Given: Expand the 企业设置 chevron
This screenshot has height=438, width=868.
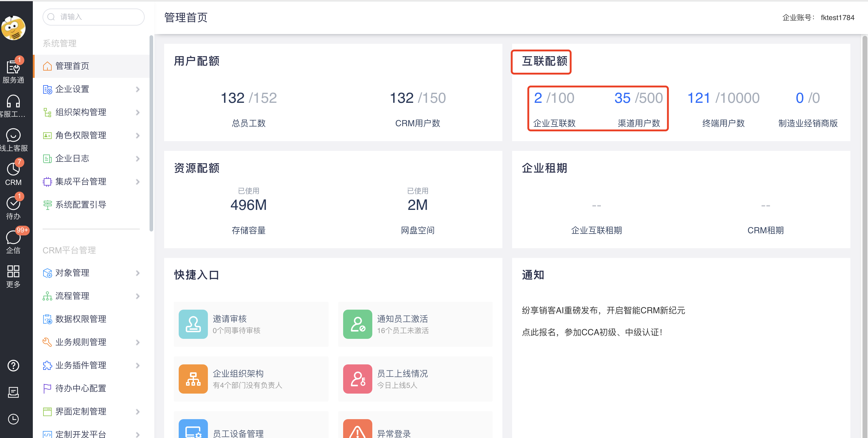Looking at the screenshot, I should (x=137, y=89).
